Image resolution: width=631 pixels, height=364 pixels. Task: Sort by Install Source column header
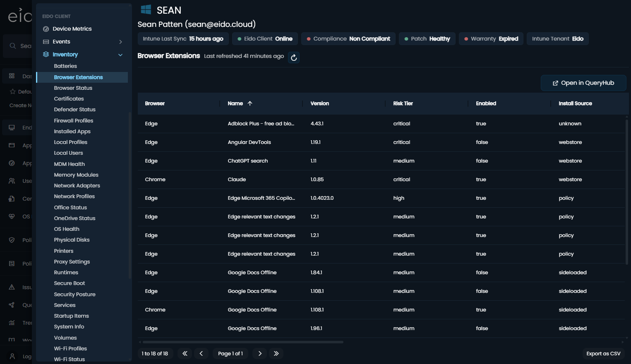point(575,103)
